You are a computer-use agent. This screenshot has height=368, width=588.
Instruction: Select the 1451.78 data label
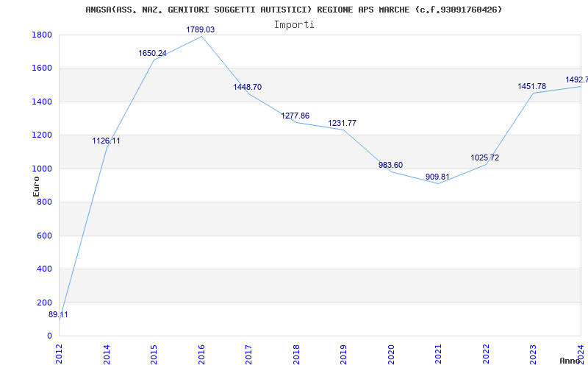[x=531, y=86]
